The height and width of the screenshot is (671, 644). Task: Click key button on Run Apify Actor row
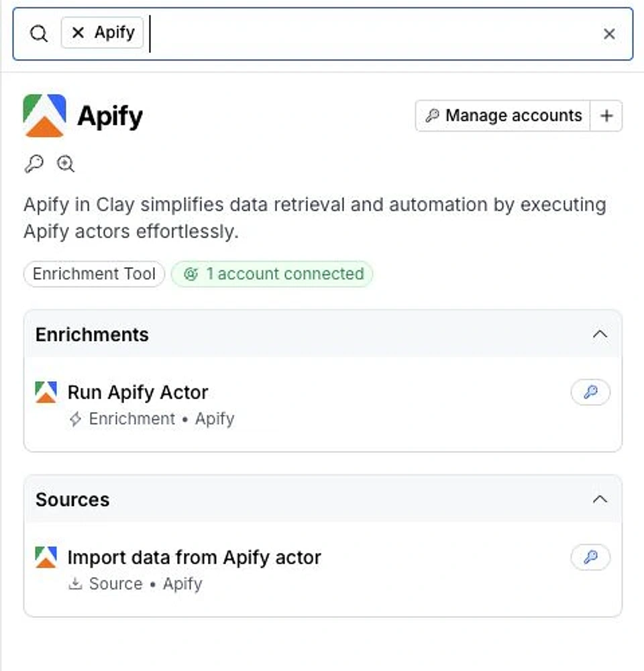pos(590,392)
